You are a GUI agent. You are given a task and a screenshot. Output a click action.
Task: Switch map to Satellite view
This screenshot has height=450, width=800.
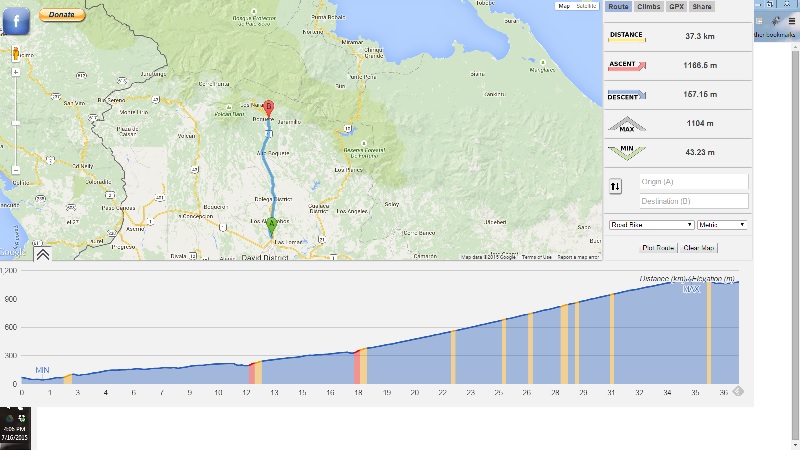(x=584, y=7)
